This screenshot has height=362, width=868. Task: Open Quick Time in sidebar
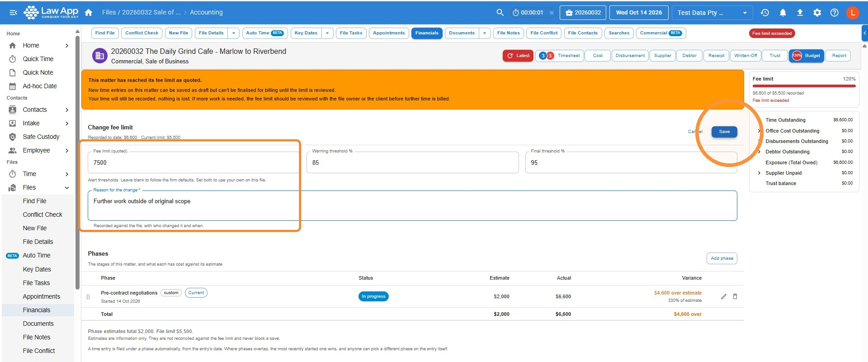(38, 59)
